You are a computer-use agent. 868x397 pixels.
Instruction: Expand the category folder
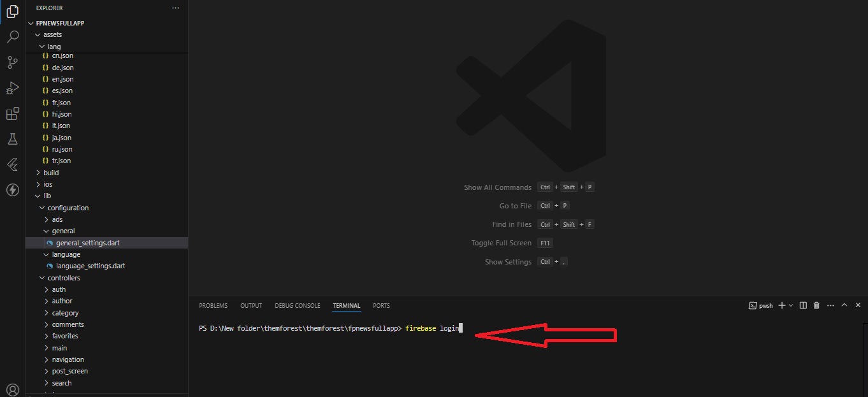pos(106,313)
